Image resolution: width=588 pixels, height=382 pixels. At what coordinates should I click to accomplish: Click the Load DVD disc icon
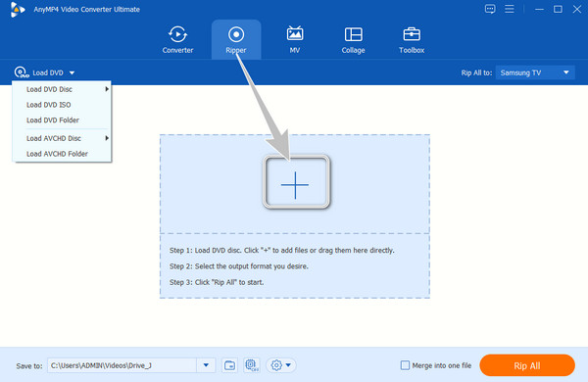click(x=22, y=72)
